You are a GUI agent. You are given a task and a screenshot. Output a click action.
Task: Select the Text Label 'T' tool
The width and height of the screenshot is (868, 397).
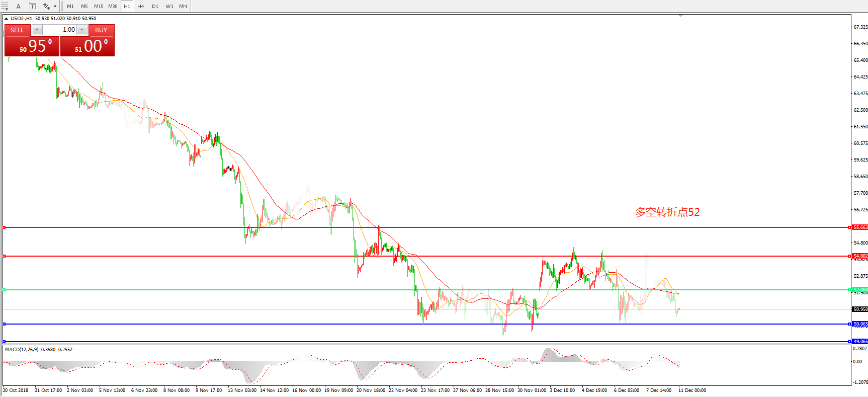pyautogui.click(x=32, y=6)
